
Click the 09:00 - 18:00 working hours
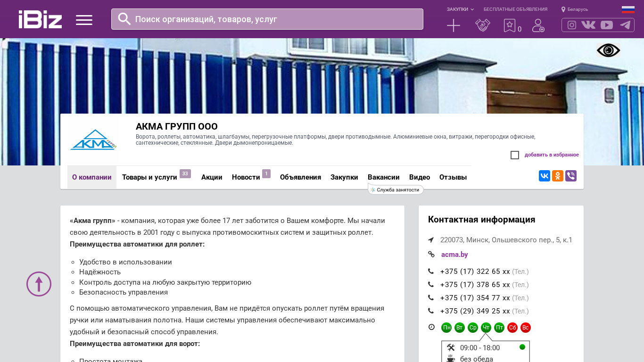(x=480, y=348)
